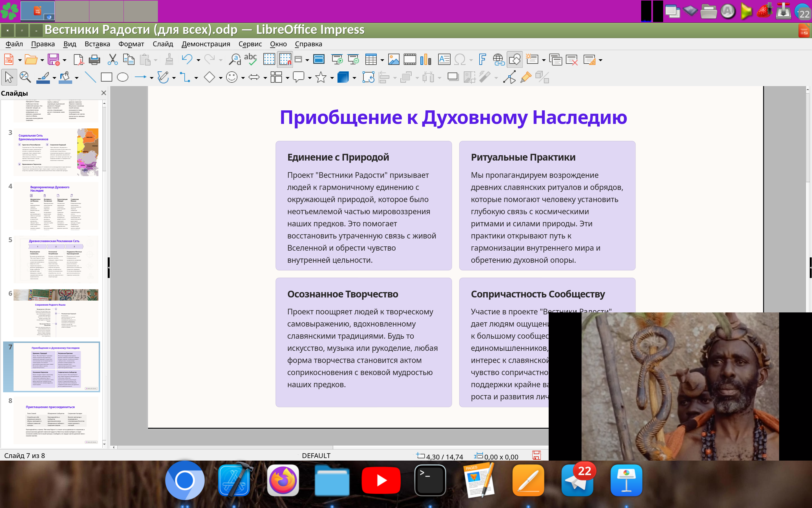Viewport: 812px width, 508px height.
Task: Expand the Stars and Banners dropdown
Action: click(332, 78)
